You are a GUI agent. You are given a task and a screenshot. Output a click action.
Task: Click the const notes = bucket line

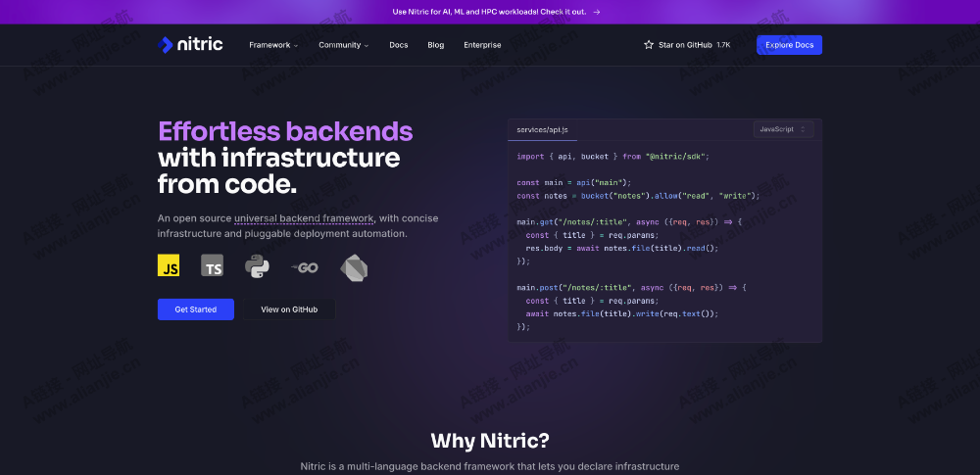(x=638, y=196)
